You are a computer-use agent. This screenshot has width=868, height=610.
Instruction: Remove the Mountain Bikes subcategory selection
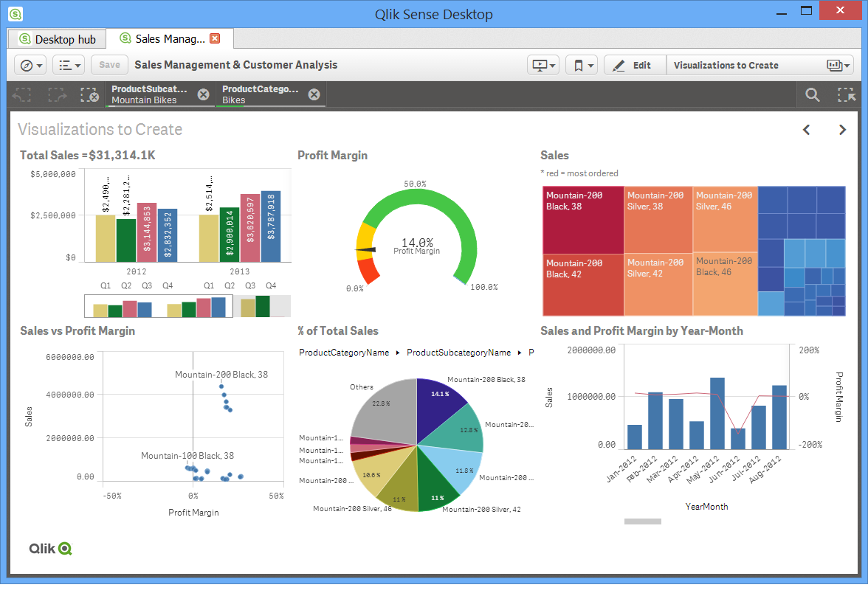204,94
